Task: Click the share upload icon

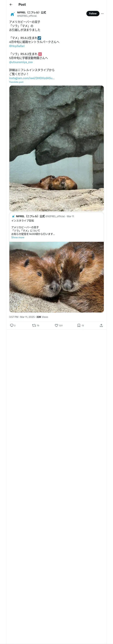Action: pyautogui.click(x=101, y=325)
